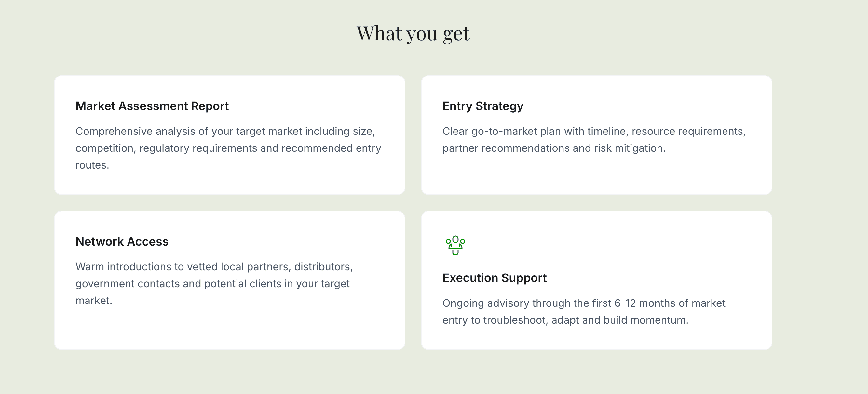Click the "Comprehensive analysis of your target market" line
868x394 pixels.
point(225,131)
